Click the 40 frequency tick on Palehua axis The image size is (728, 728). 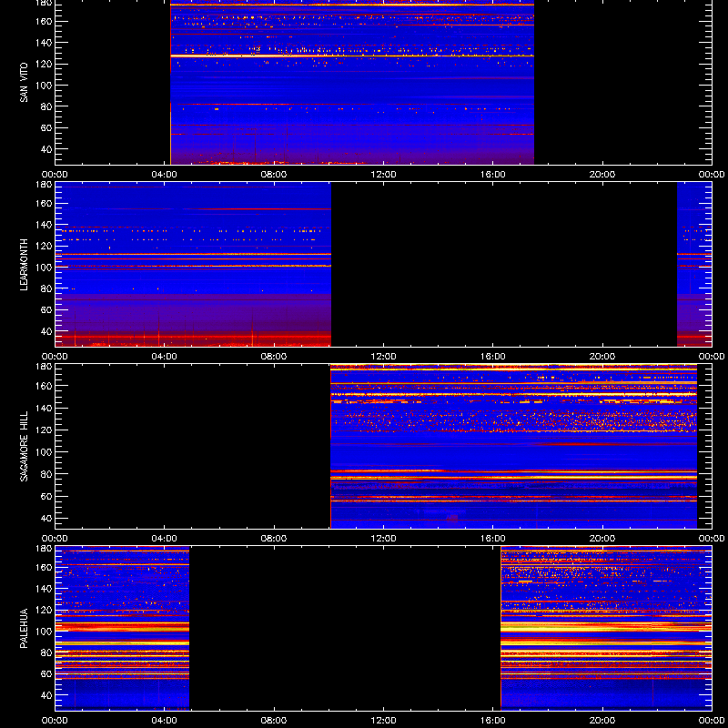[x=47, y=695]
